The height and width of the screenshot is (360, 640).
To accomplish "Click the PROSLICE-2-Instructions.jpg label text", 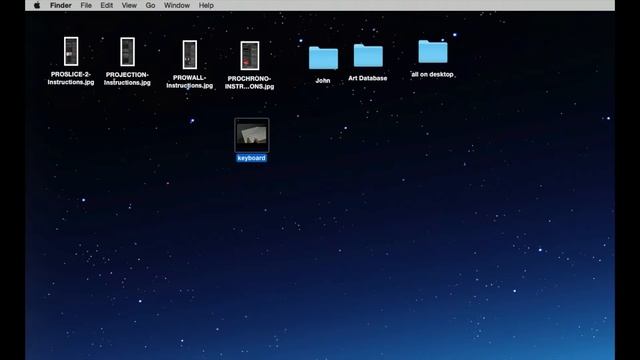I will click(x=71, y=78).
